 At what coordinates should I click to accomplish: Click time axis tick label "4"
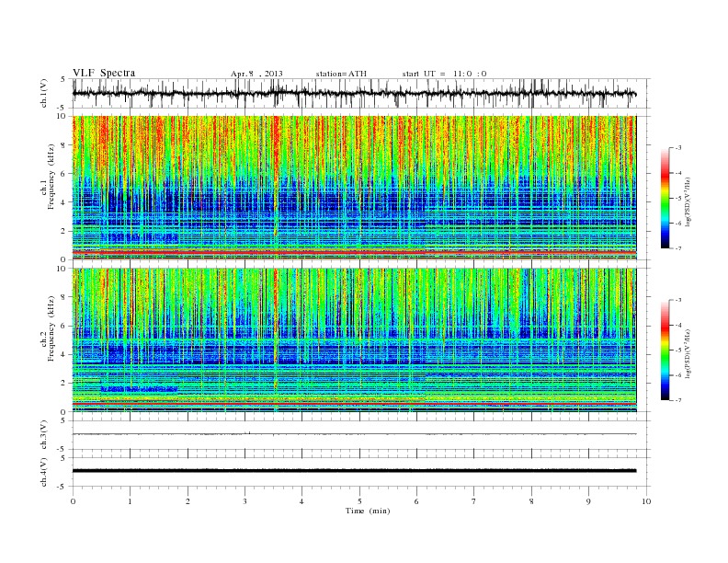[x=301, y=501]
